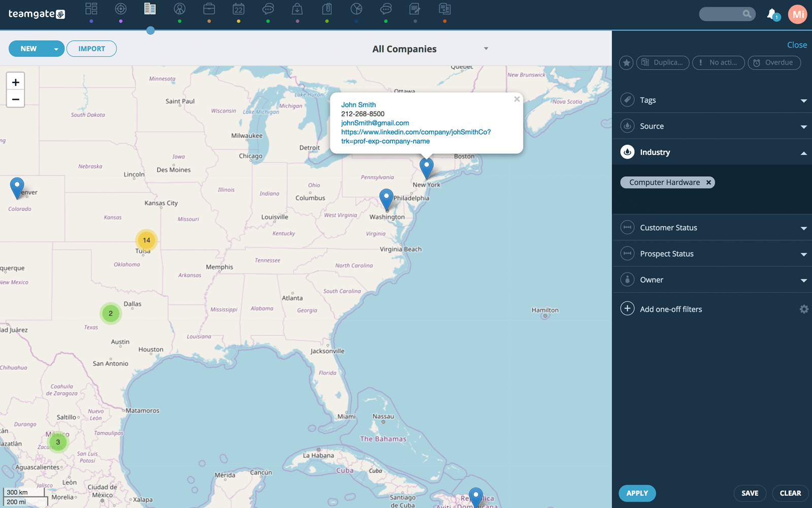This screenshot has width=812, height=508.
Task: Click the map pin near Washington
Action: tap(386, 199)
